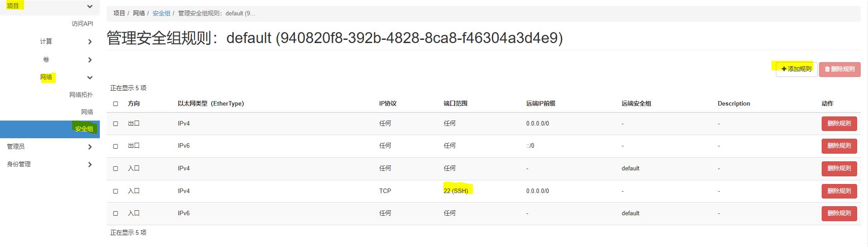Click the plus icon on 添加规则 button
The width and height of the screenshot is (868, 247).
pyautogui.click(x=784, y=69)
